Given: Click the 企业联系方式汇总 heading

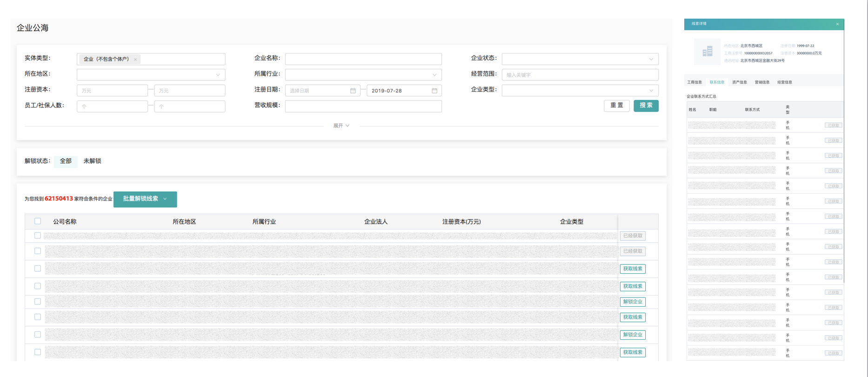Looking at the screenshot, I should 701,96.
